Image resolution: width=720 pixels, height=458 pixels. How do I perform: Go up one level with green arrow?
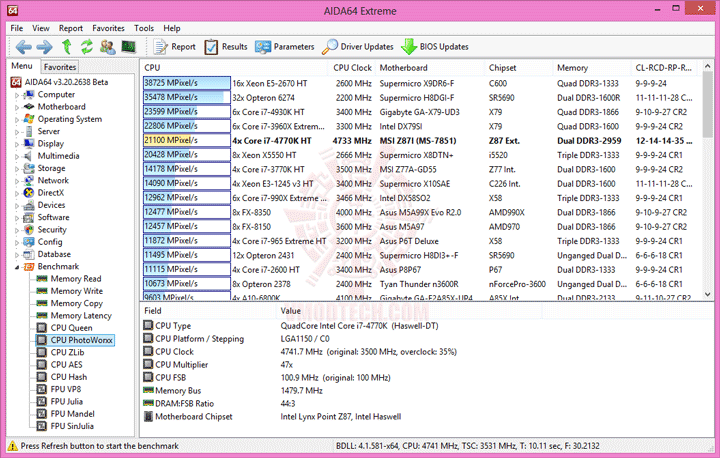(67, 46)
